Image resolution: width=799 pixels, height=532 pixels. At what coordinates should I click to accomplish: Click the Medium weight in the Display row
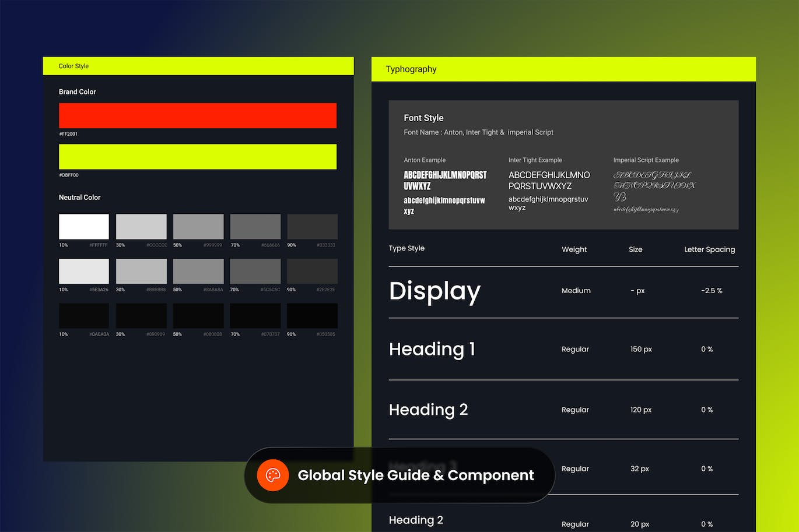point(576,290)
